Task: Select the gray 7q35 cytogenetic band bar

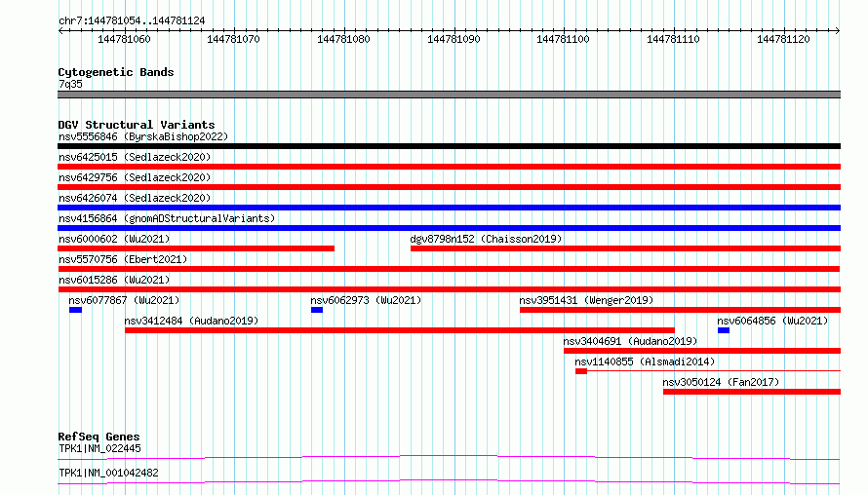Action: point(449,95)
